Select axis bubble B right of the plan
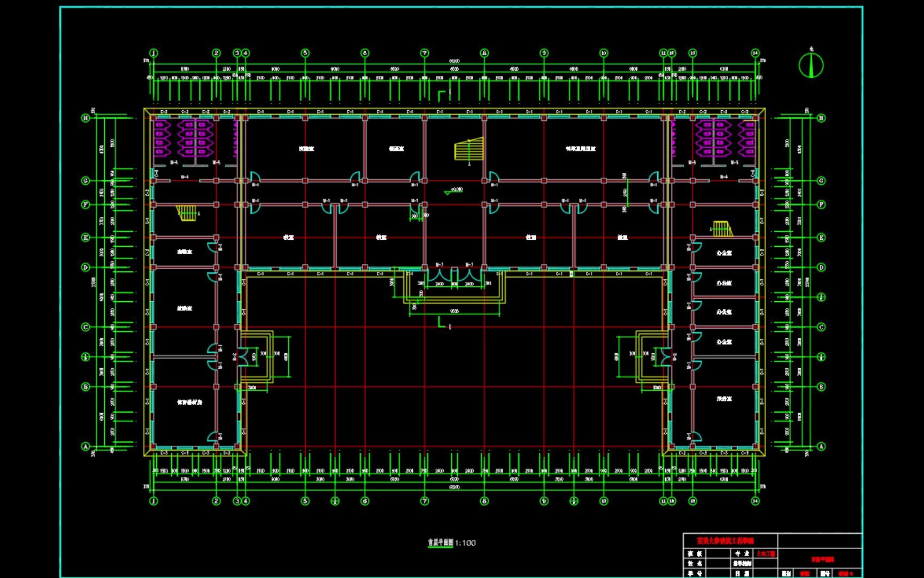This screenshot has height=578, width=924. 821,386
